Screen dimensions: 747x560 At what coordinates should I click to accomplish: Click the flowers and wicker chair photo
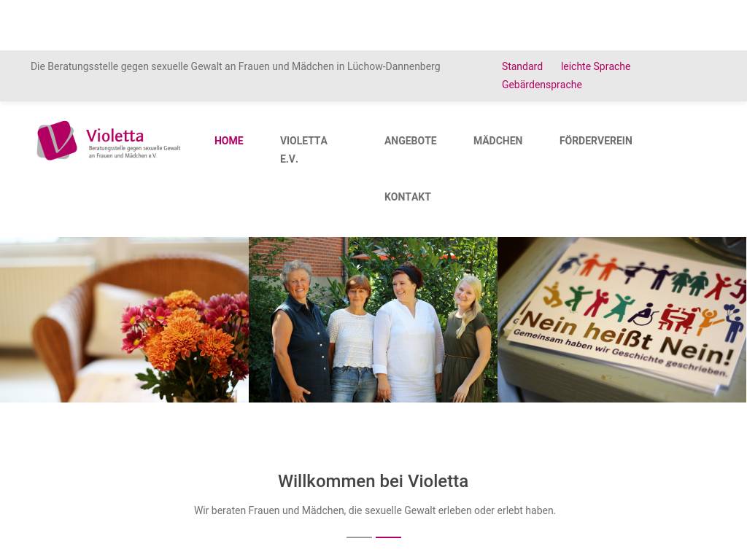coord(124,319)
